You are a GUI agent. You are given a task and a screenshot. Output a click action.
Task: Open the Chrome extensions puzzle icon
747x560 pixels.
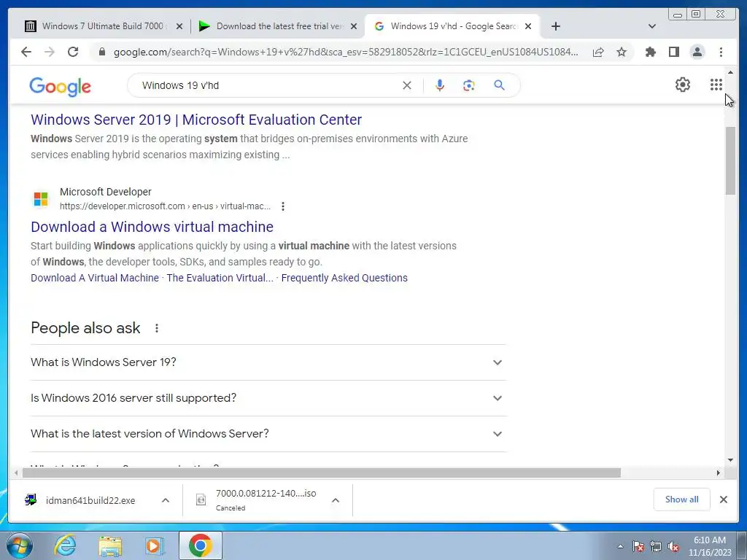point(650,52)
